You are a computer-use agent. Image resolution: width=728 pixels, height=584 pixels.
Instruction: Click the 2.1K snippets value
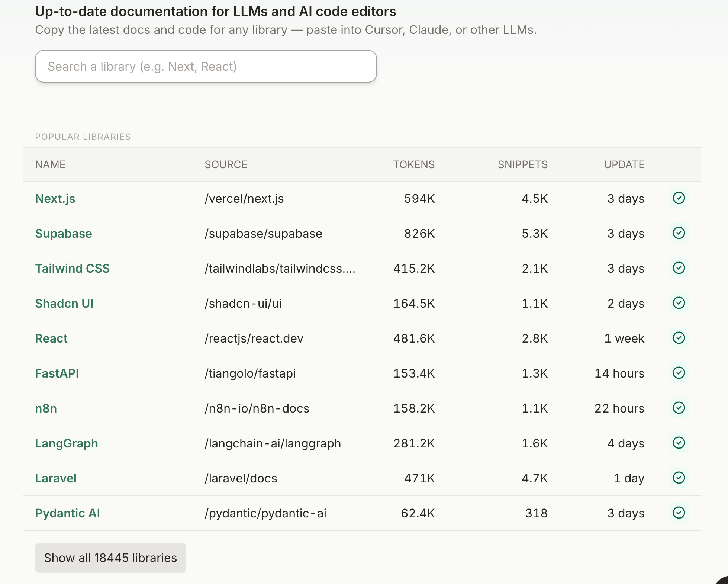pos(535,269)
